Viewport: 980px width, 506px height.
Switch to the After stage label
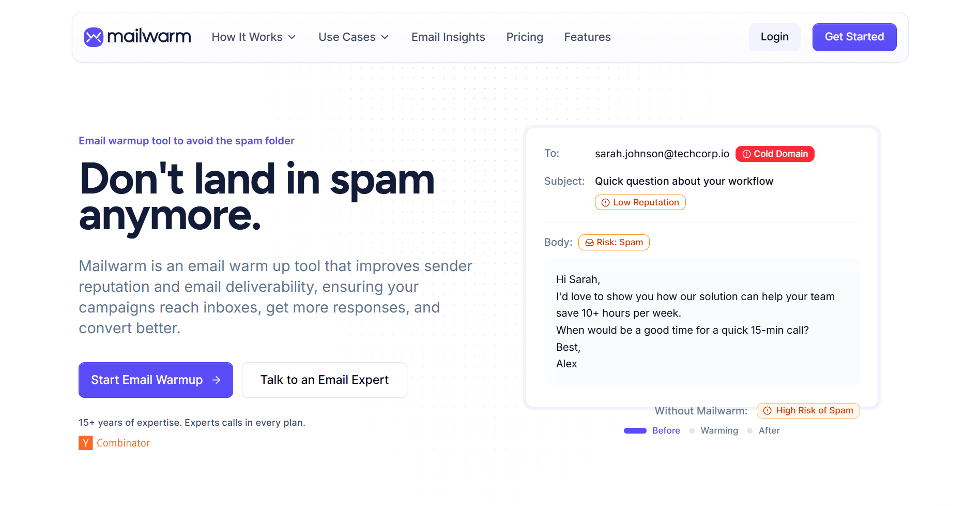(x=769, y=430)
